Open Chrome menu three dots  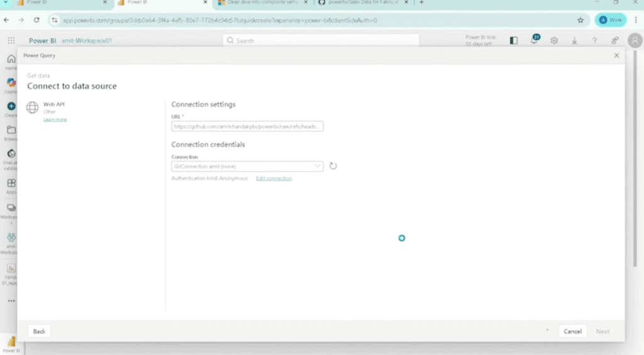[636, 19]
